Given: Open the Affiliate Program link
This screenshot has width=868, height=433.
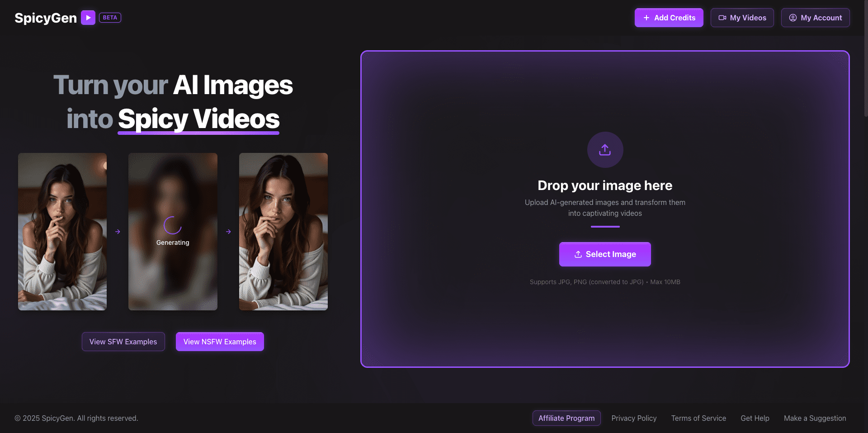Looking at the screenshot, I should 566,418.
